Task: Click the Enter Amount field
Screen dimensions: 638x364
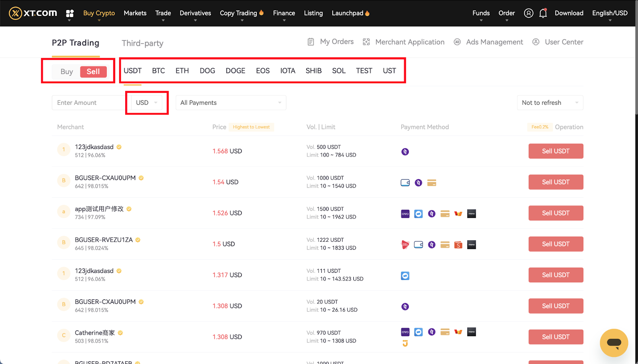Action: pos(89,103)
